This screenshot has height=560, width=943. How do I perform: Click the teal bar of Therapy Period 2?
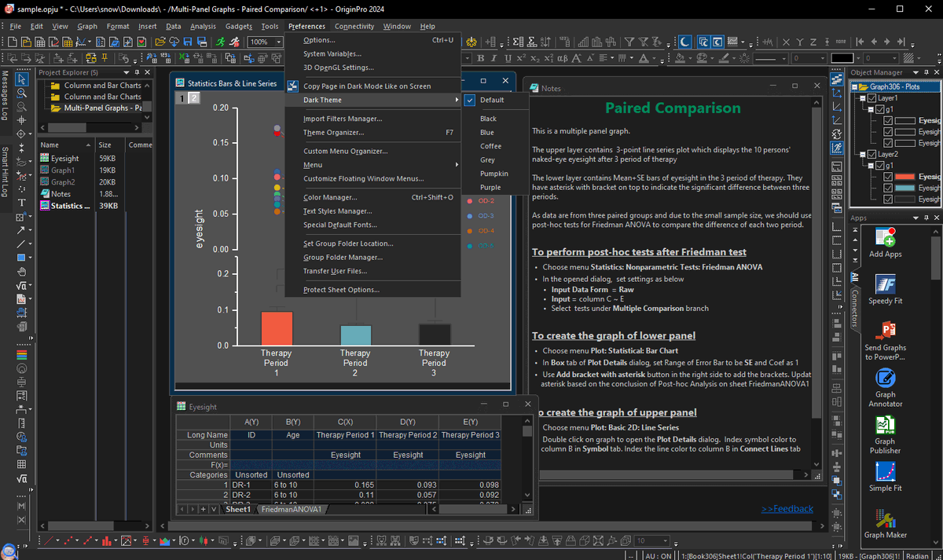[x=355, y=335]
